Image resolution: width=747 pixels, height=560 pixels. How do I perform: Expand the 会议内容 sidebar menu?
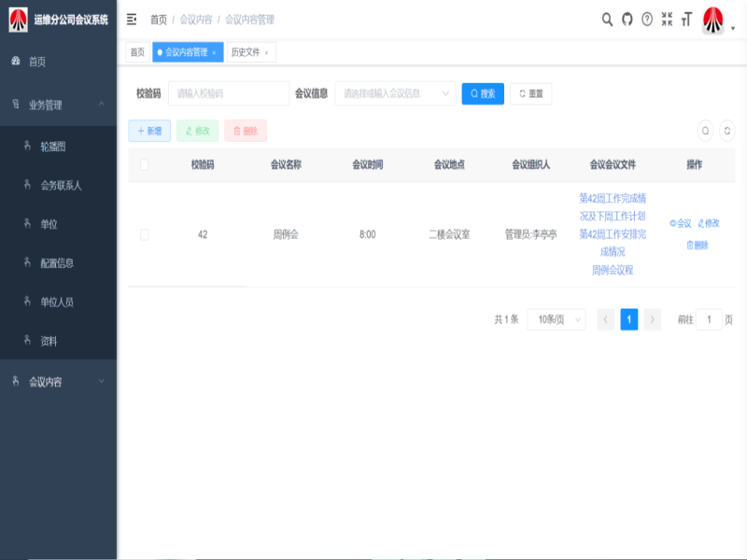tap(58, 382)
